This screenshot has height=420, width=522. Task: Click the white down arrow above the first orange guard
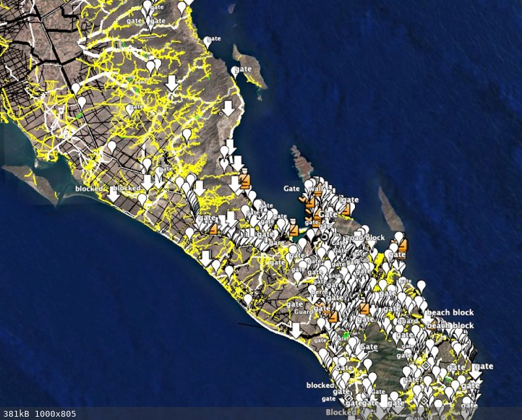[x=237, y=162]
